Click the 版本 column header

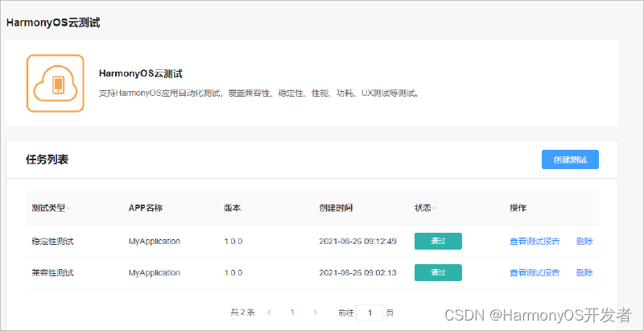(232, 209)
